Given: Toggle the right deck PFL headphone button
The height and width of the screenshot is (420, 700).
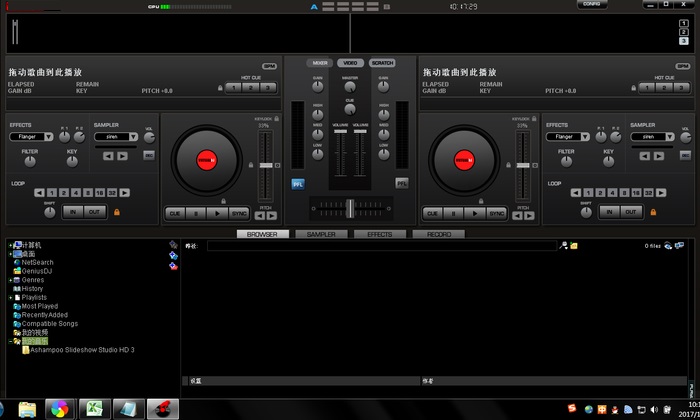Looking at the screenshot, I should pos(402,183).
